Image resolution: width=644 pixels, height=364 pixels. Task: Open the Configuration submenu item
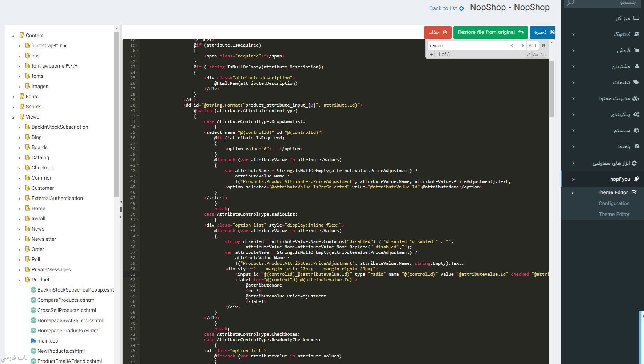[x=613, y=203]
